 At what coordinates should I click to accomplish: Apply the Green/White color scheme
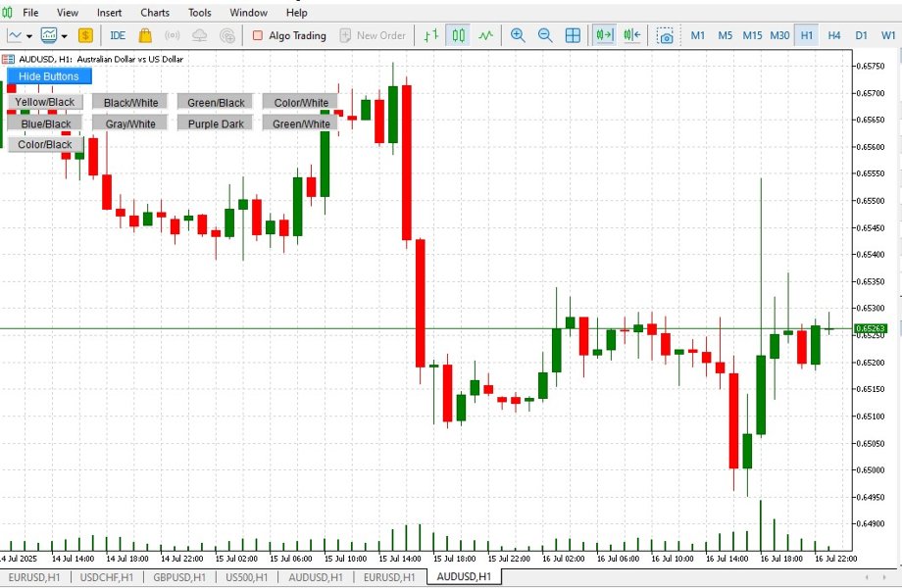[301, 123]
